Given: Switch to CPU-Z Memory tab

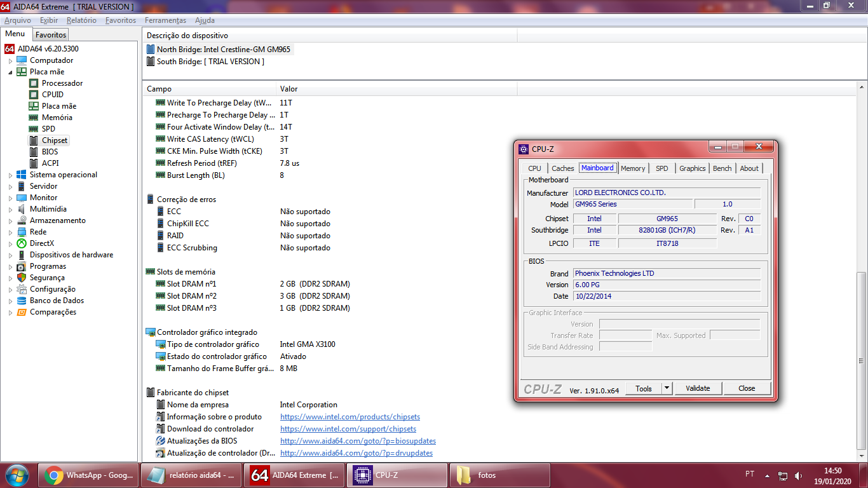Looking at the screenshot, I should [633, 168].
